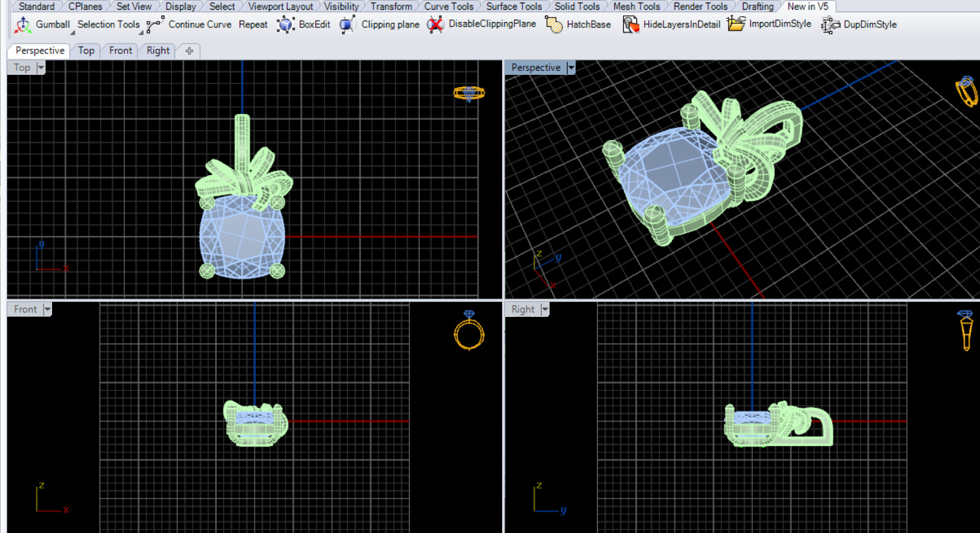Open the Top viewport dropdown arrow
This screenshot has height=533, width=980.
[x=41, y=68]
